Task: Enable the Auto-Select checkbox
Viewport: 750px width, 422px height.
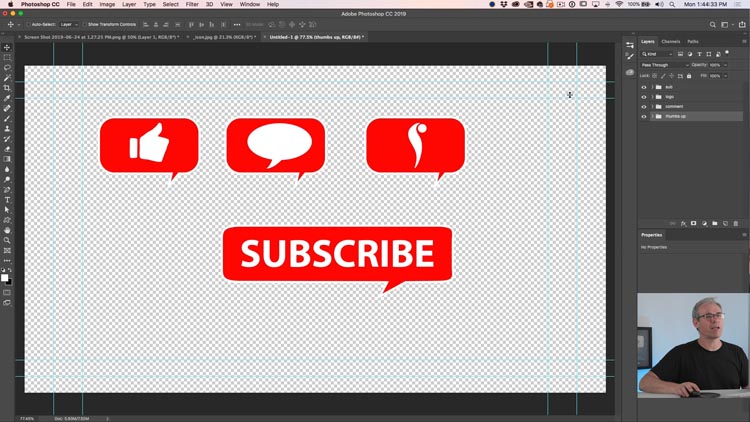Action: coord(28,24)
